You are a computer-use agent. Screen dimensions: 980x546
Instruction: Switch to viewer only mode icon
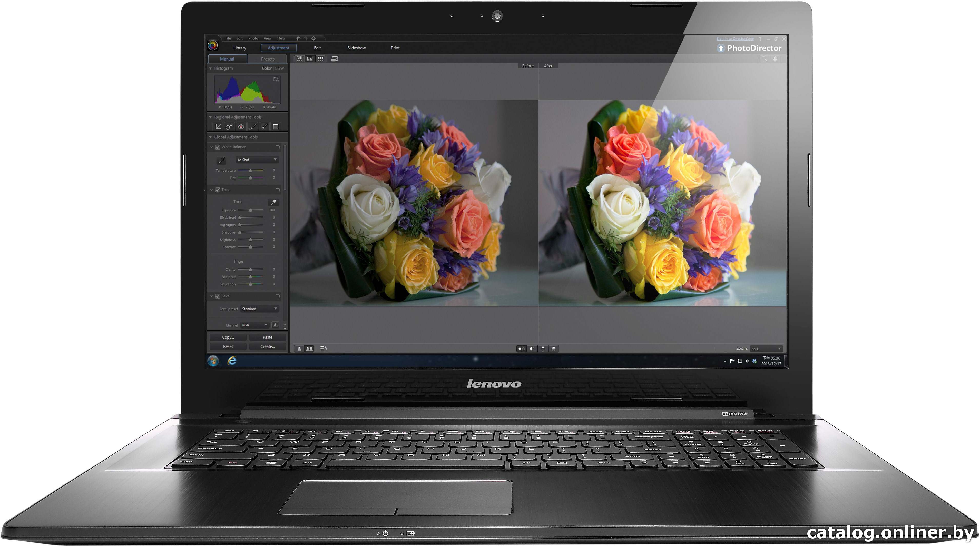tap(310, 59)
